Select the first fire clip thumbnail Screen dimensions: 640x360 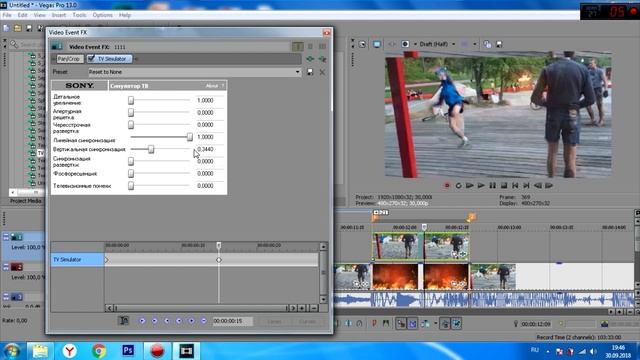(x=394, y=276)
